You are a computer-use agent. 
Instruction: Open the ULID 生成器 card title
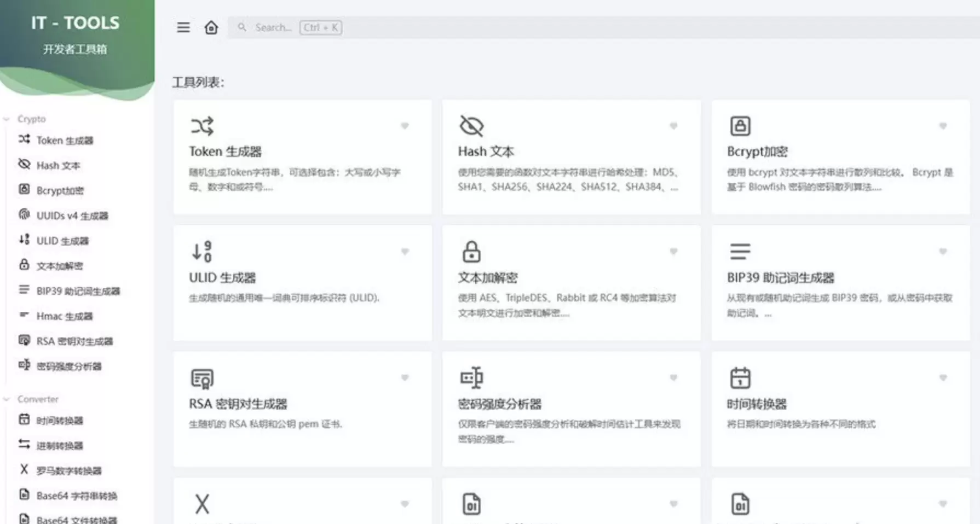(222, 278)
